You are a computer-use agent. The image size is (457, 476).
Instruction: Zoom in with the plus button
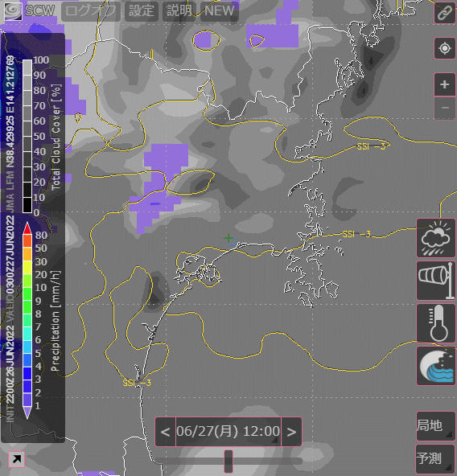pos(445,84)
